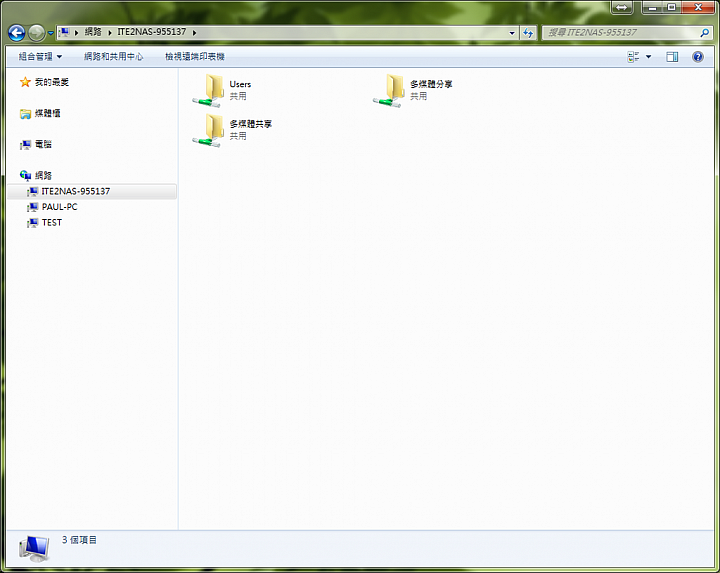Click the magnifier search icon

(x=704, y=33)
